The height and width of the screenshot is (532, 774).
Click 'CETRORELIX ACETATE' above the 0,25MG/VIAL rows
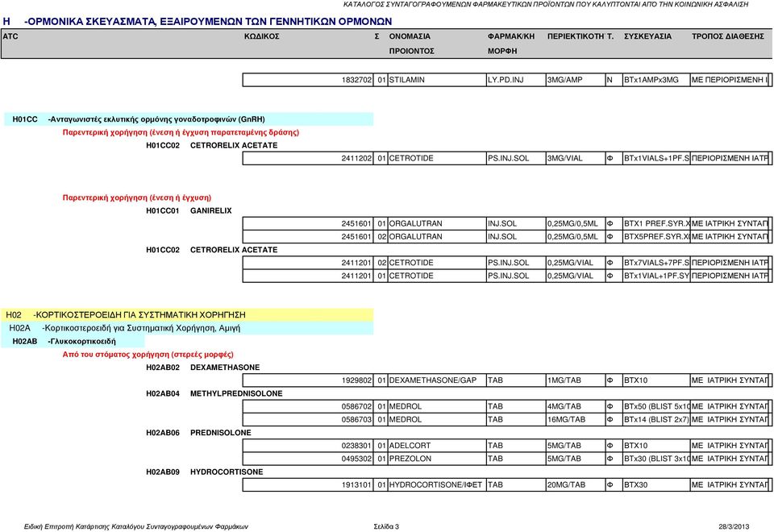tap(234, 250)
